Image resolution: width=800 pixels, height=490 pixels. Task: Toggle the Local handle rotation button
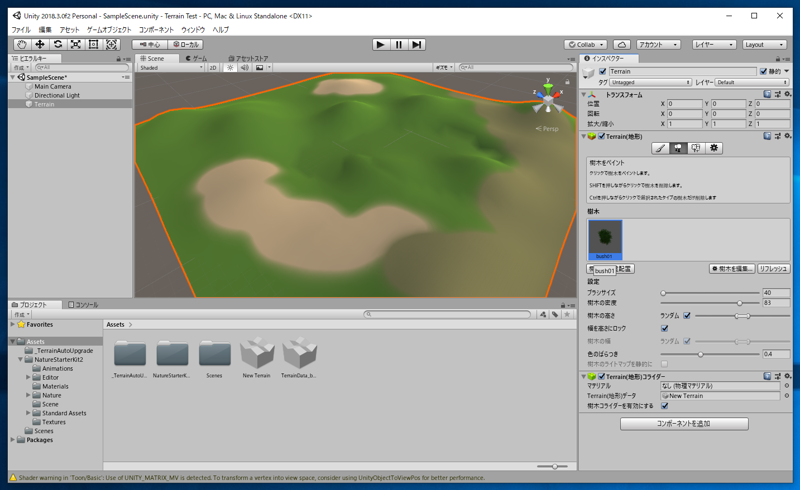(x=186, y=44)
